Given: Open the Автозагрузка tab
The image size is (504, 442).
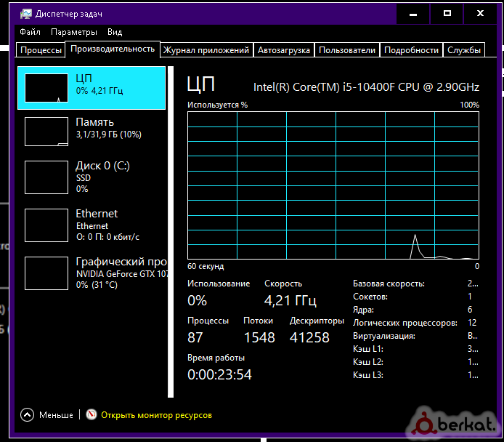Looking at the screenshot, I should [284, 50].
